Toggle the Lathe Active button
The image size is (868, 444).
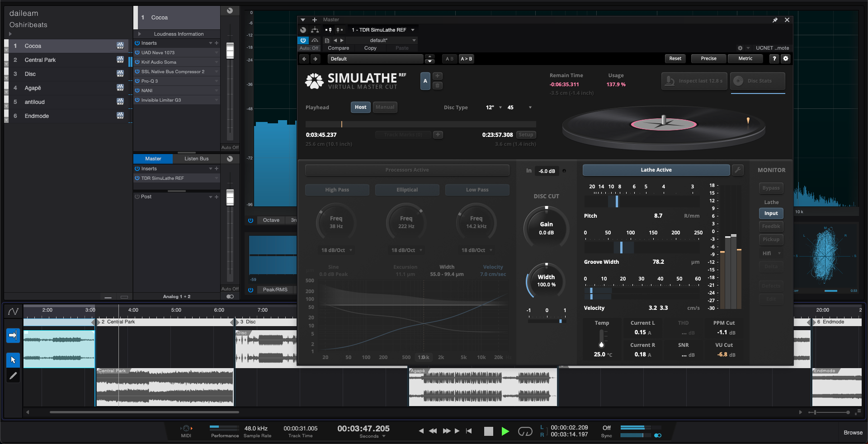coord(656,170)
